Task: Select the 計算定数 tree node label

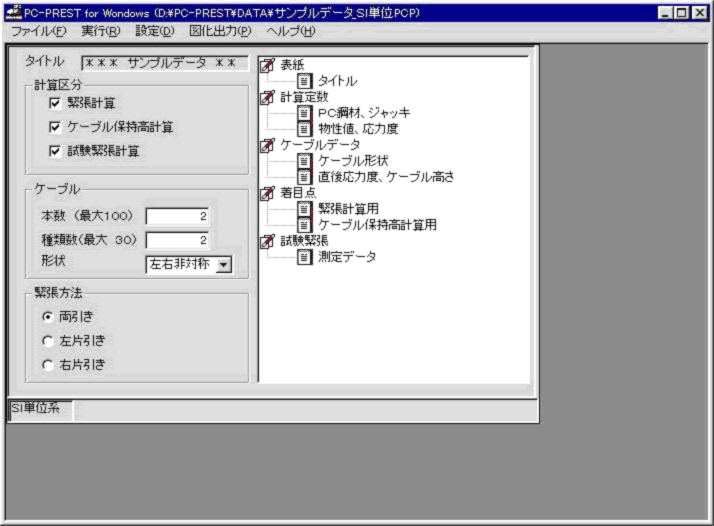Action: [x=304, y=97]
